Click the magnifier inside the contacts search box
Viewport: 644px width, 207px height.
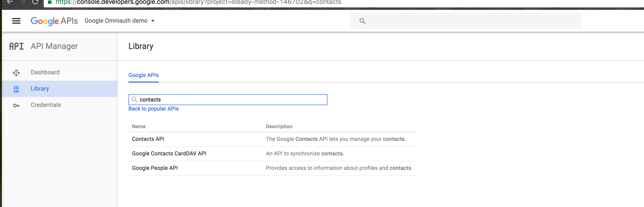134,99
